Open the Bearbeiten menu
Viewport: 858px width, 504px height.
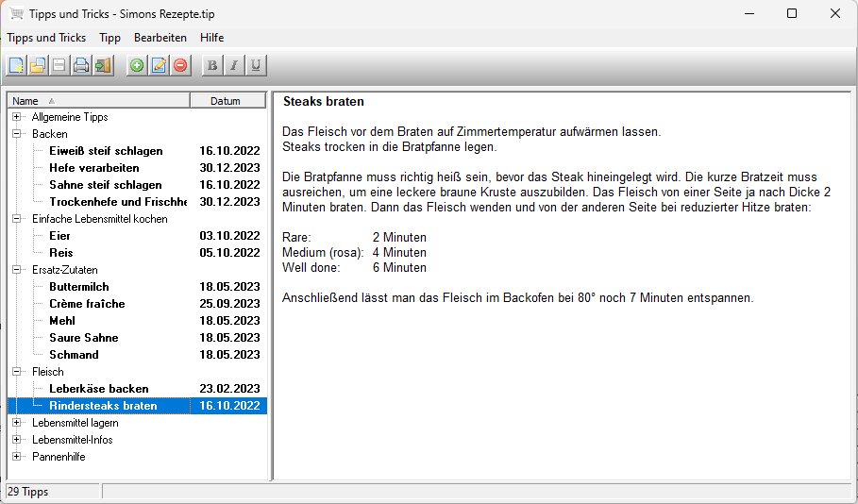pyautogui.click(x=160, y=38)
